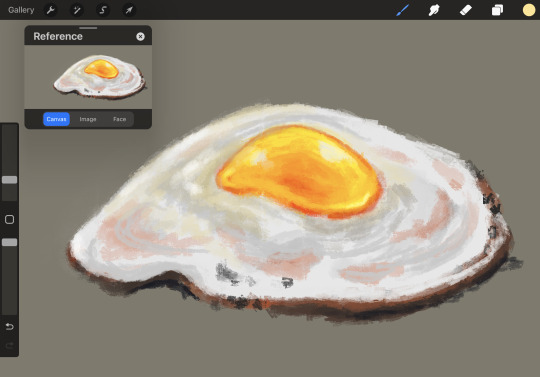Activate the Transform arrow tool
540x377 pixels.
[129, 10]
